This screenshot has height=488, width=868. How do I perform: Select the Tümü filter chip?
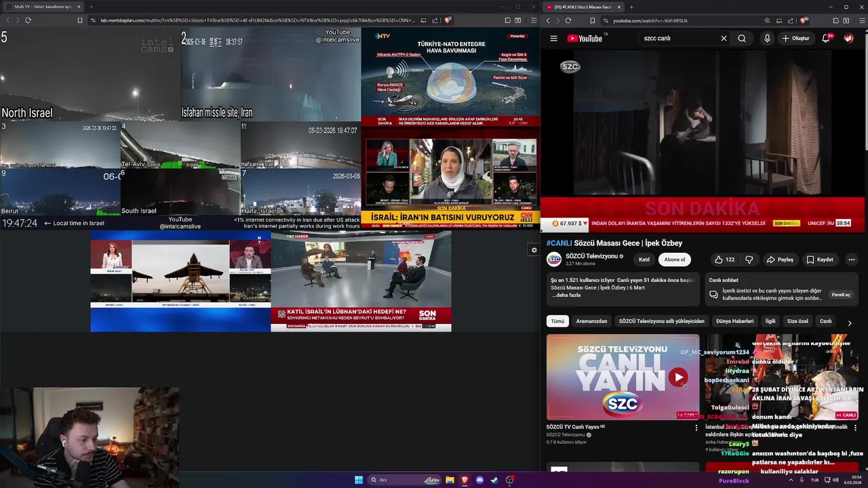557,321
